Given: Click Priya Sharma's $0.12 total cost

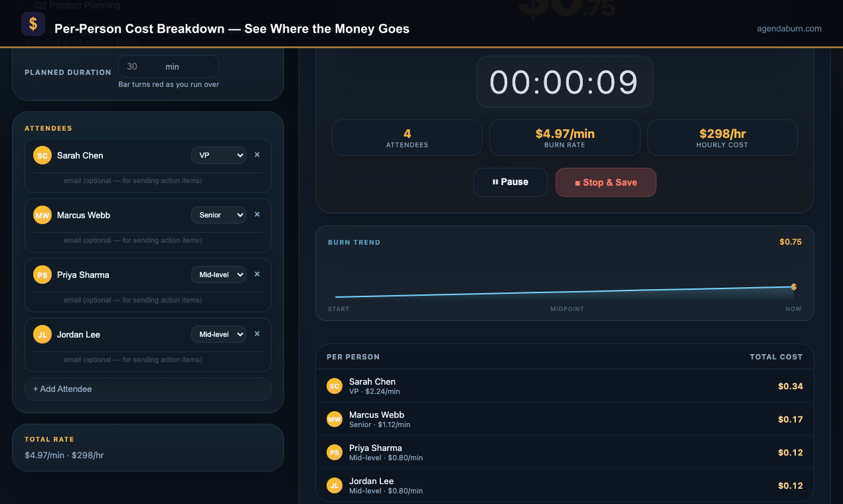Looking at the screenshot, I should tap(791, 452).
